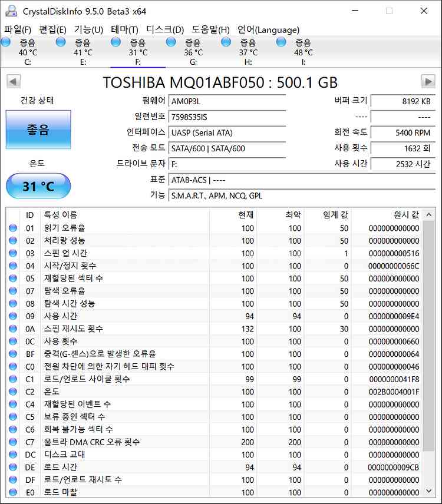Screen dimensions: 442x504
Task: Click status icon for C2 온도
Action: (13, 392)
